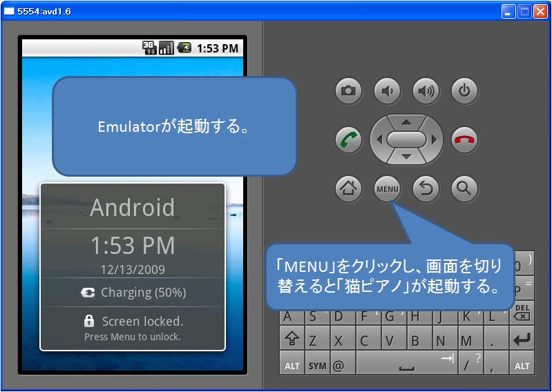
Task: Click the A key on keyboard
Action: tap(292, 317)
